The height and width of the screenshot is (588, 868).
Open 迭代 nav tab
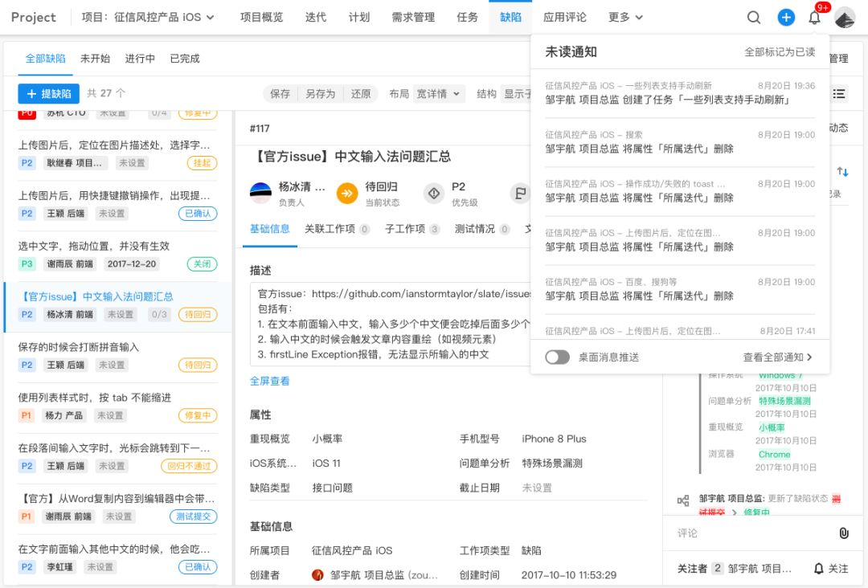pos(316,18)
